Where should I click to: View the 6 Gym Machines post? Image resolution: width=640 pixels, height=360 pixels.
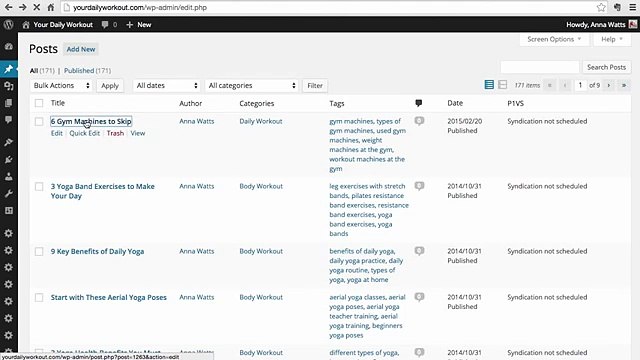[x=138, y=133]
